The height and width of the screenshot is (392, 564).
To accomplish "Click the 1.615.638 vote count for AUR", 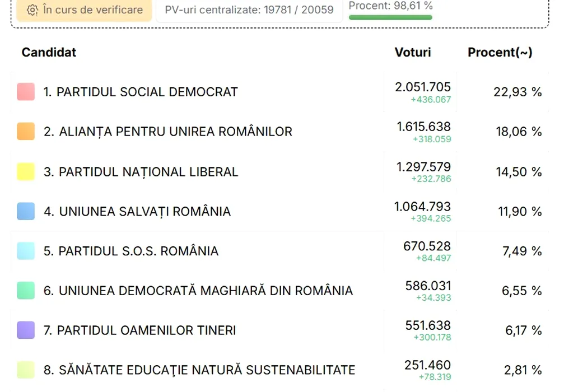I will click(x=424, y=127).
